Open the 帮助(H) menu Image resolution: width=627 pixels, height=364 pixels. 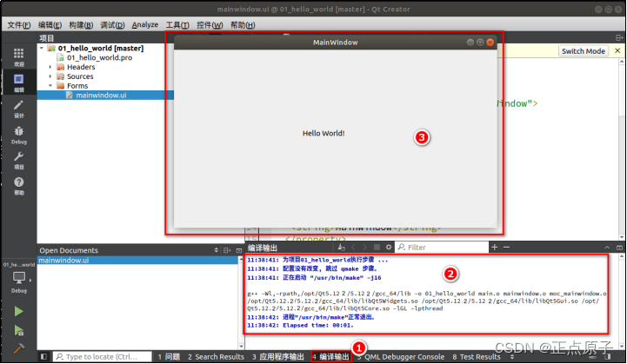243,25
